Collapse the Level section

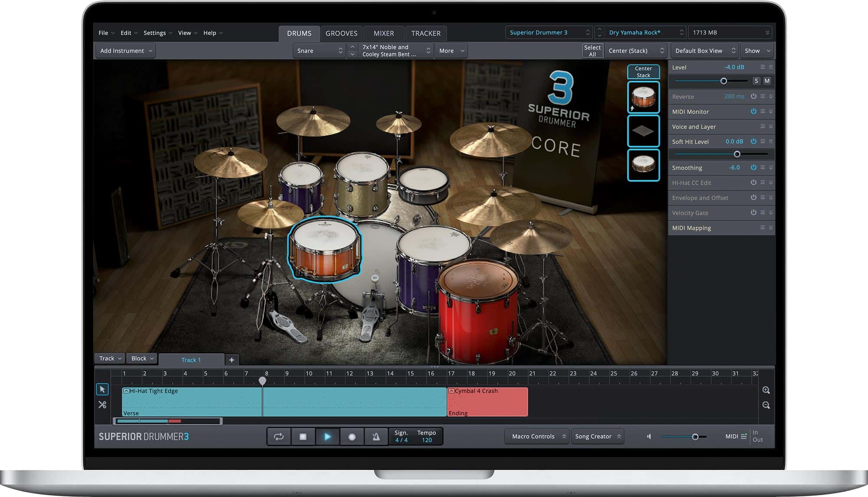click(x=771, y=67)
